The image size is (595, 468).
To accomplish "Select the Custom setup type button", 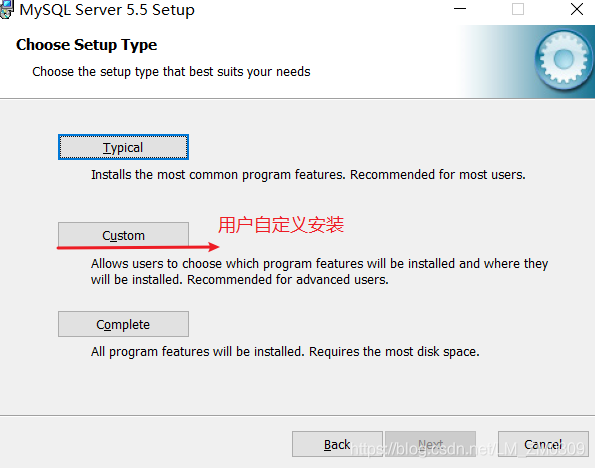I will pyautogui.click(x=123, y=235).
